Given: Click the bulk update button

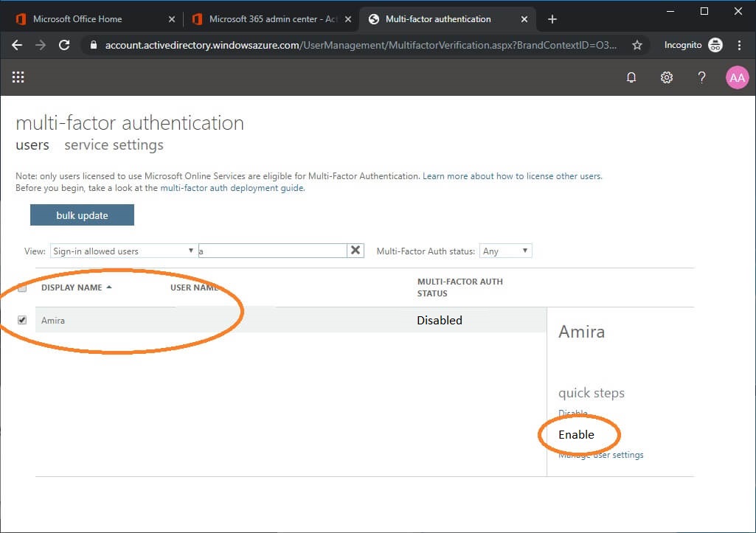Looking at the screenshot, I should [x=82, y=215].
